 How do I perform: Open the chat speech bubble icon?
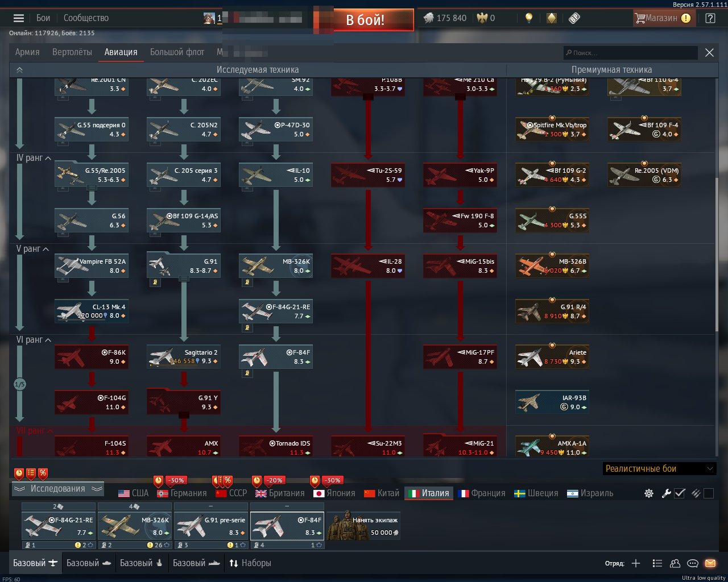(693, 563)
